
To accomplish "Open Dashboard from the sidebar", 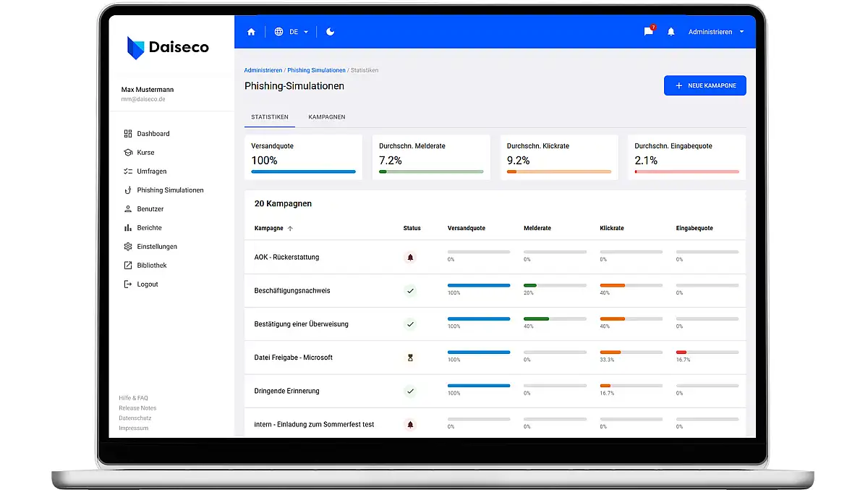I will click(153, 134).
